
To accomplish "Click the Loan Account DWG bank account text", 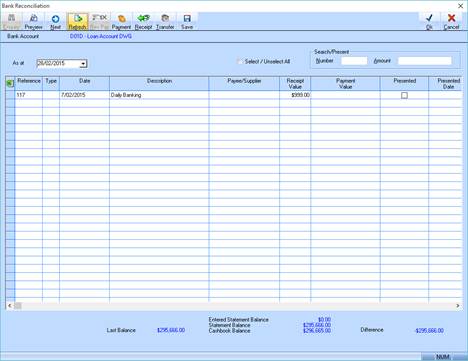I will 101,36.
